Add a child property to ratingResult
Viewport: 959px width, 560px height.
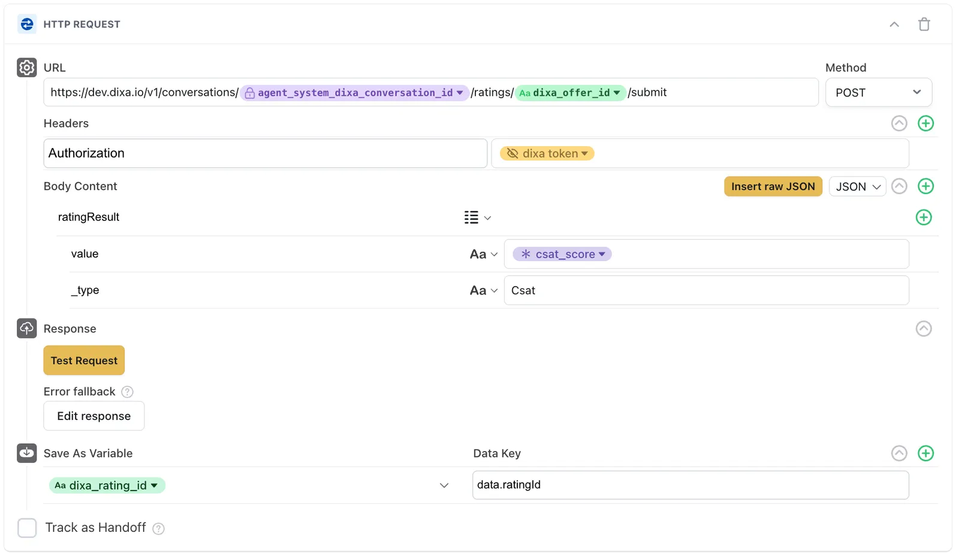924,217
